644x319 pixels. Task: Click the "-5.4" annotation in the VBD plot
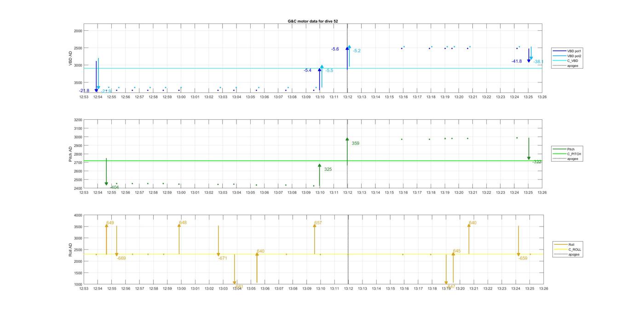pyautogui.click(x=308, y=70)
